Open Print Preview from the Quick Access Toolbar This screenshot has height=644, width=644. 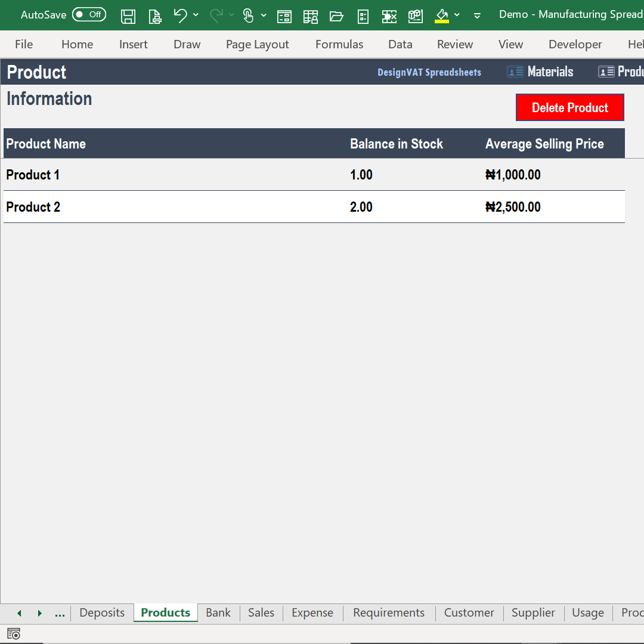pos(154,16)
